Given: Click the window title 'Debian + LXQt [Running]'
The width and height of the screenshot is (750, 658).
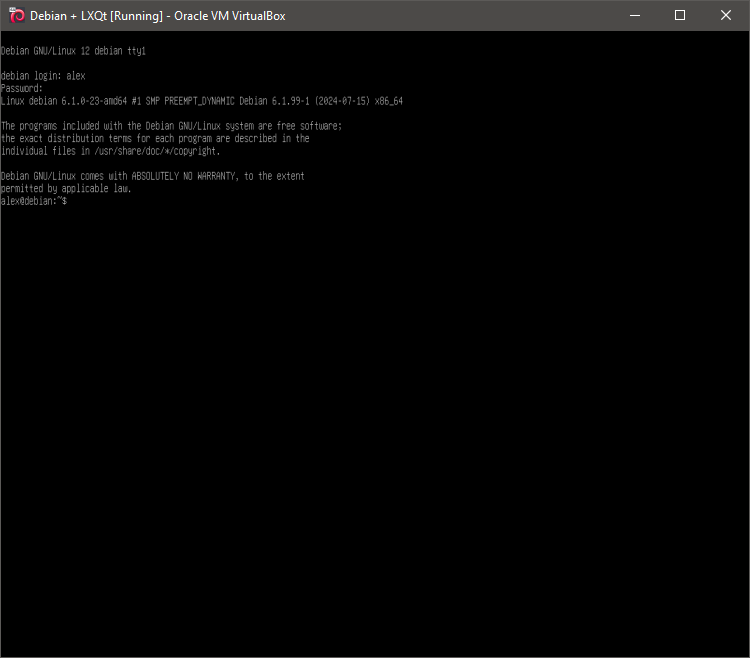Looking at the screenshot, I should 96,16.
